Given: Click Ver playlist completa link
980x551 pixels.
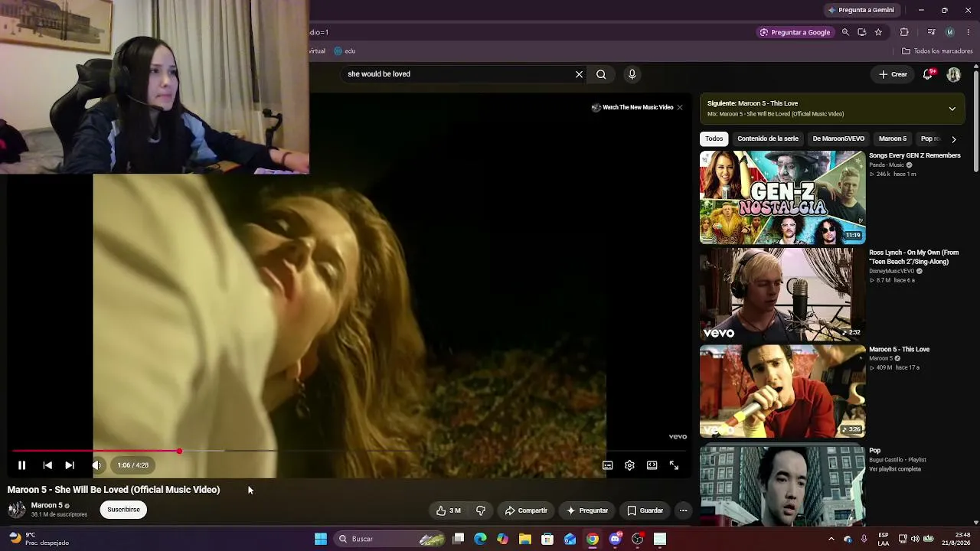Looking at the screenshot, I should click(x=894, y=469).
